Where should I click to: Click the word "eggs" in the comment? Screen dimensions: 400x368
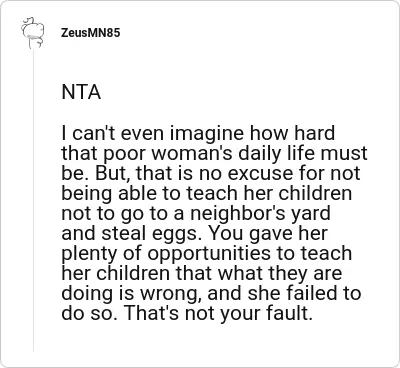click(180, 235)
